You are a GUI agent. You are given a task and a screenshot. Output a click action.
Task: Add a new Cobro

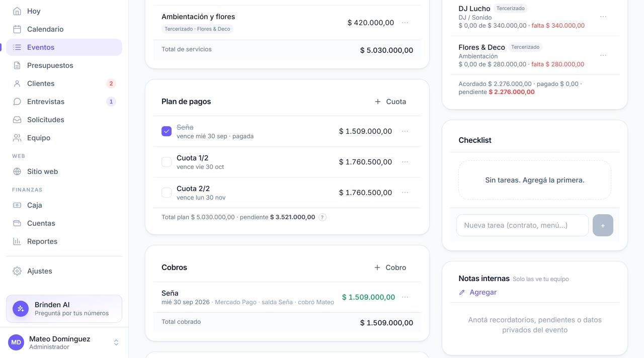coord(390,267)
